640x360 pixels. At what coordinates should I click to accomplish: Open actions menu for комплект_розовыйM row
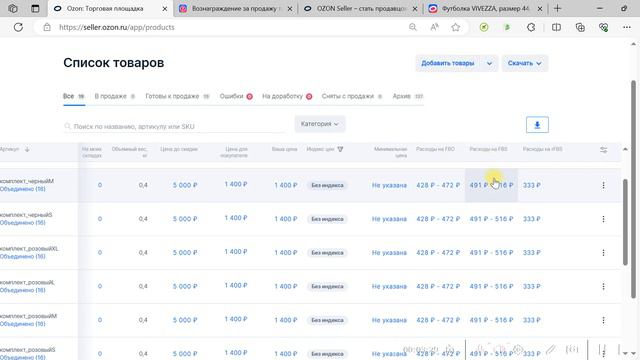coord(603,320)
